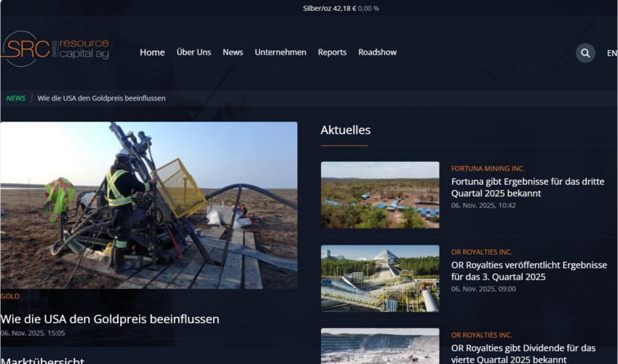This screenshot has width=618, height=364.
Task: Open the Unternehmen menu item
Action: (x=280, y=52)
